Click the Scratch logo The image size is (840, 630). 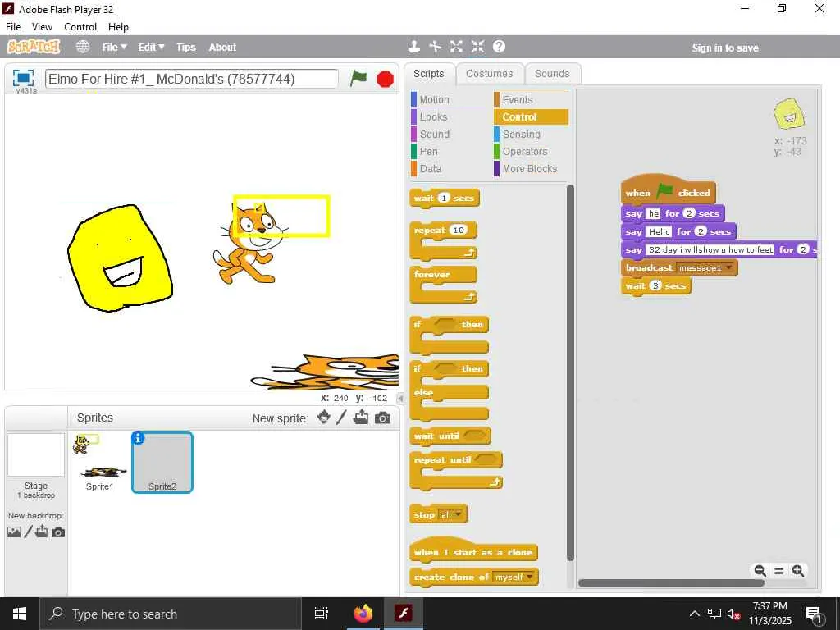tap(33, 47)
